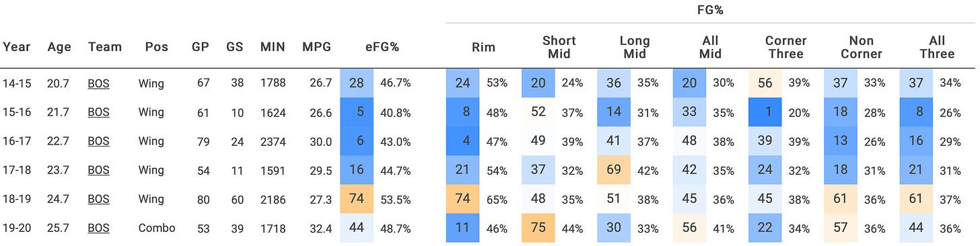Viewport: 980px width, 246px height.
Task: Follow the BOS link for the 16-17 season
Action: point(98,142)
